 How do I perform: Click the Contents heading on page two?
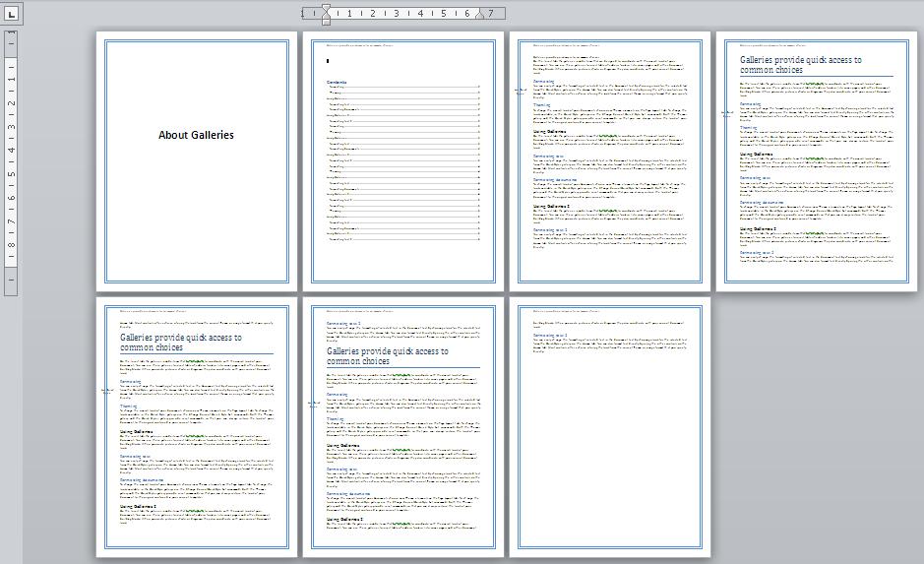point(337,82)
